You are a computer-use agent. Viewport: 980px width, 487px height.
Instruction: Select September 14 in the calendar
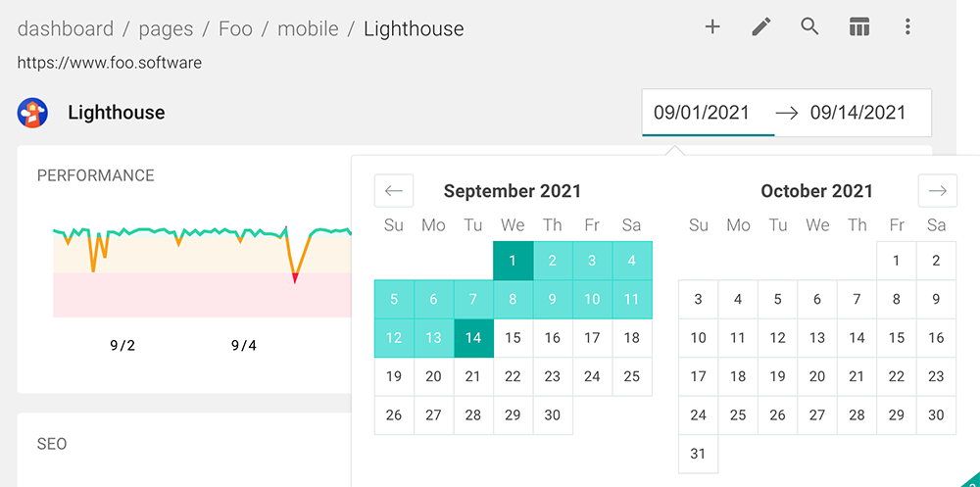(473, 338)
